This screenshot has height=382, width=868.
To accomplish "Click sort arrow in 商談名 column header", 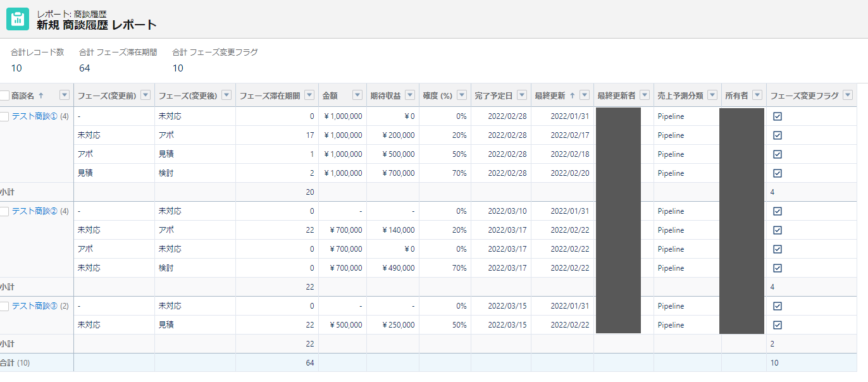I will point(42,95).
